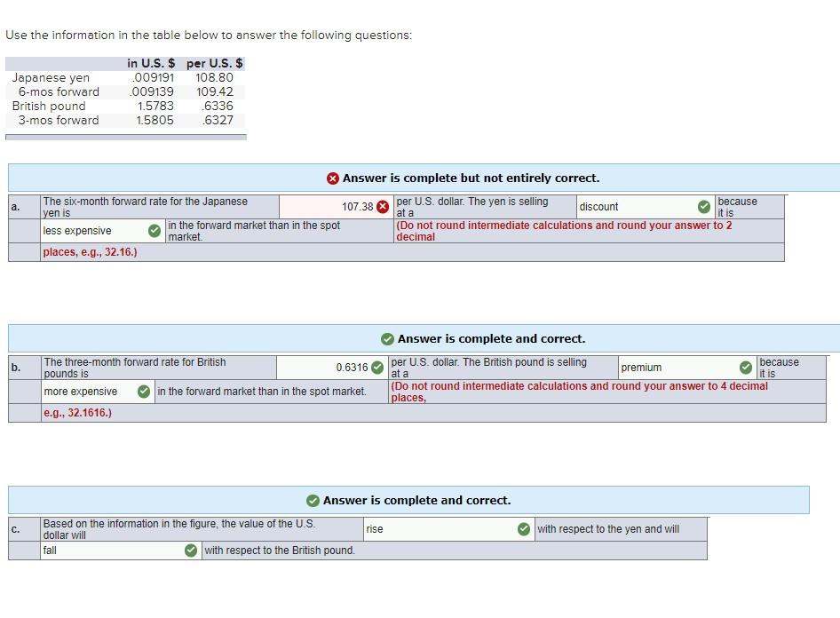
Task: Click the horizontal scrollbar under the exchange table
Action: coord(126,137)
